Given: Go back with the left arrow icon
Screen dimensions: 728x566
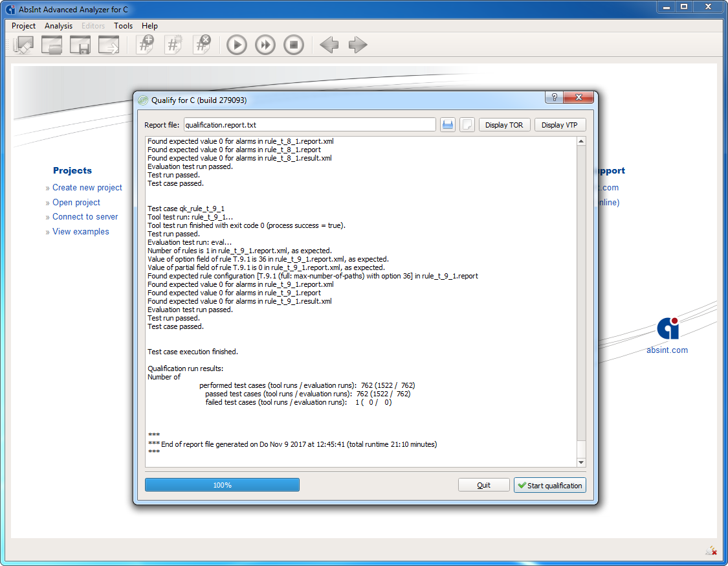Looking at the screenshot, I should pyautogui.click(x=329, y=45).
